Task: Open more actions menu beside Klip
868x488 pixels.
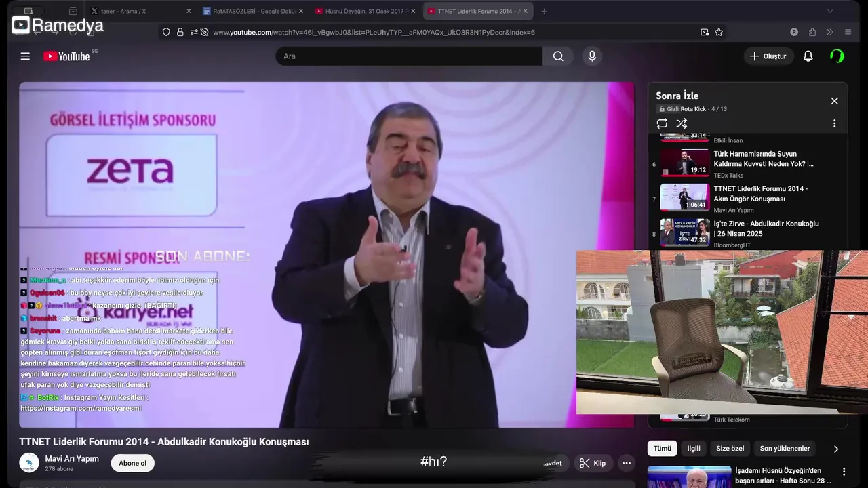Action: 627,464
